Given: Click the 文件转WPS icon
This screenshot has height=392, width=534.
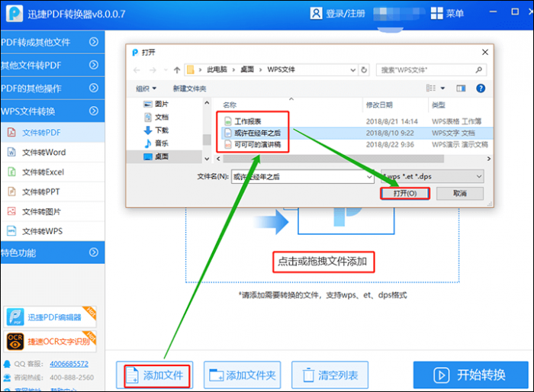Looking at the screenshot, I should click(x=11, y=231).
